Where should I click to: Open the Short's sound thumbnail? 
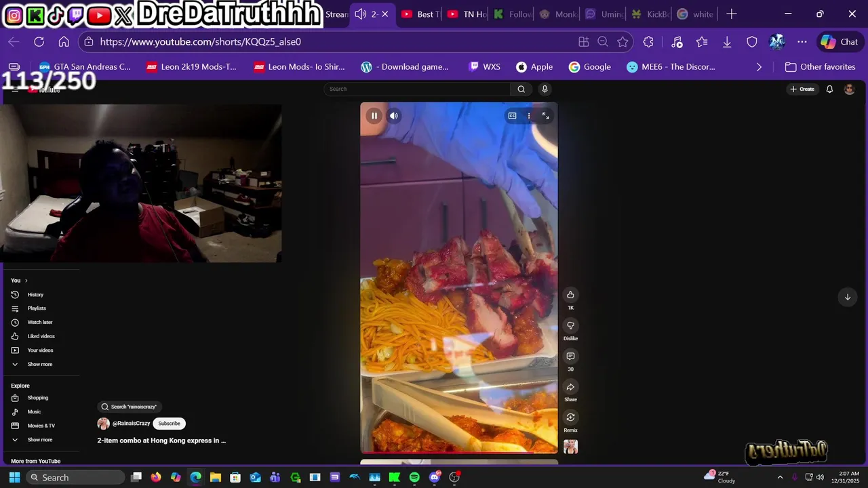coord(570,447)
